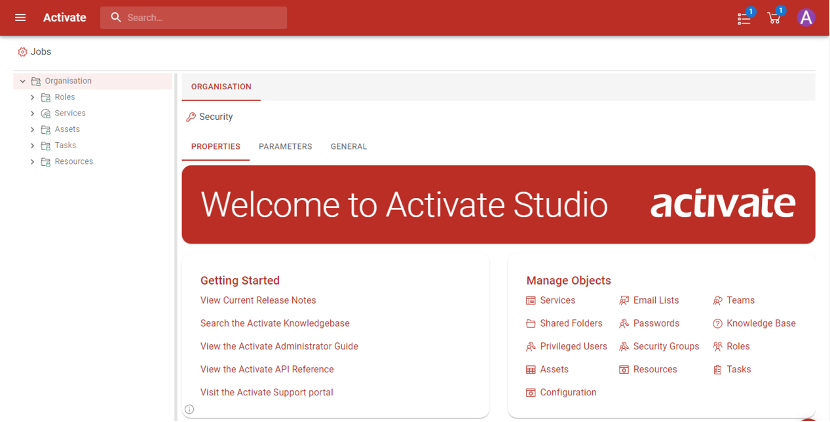Viewport: 830px width, 422px height.
Task: Click the Tasks clipboard icon under Manage Objects
Action: coord(718,370)
